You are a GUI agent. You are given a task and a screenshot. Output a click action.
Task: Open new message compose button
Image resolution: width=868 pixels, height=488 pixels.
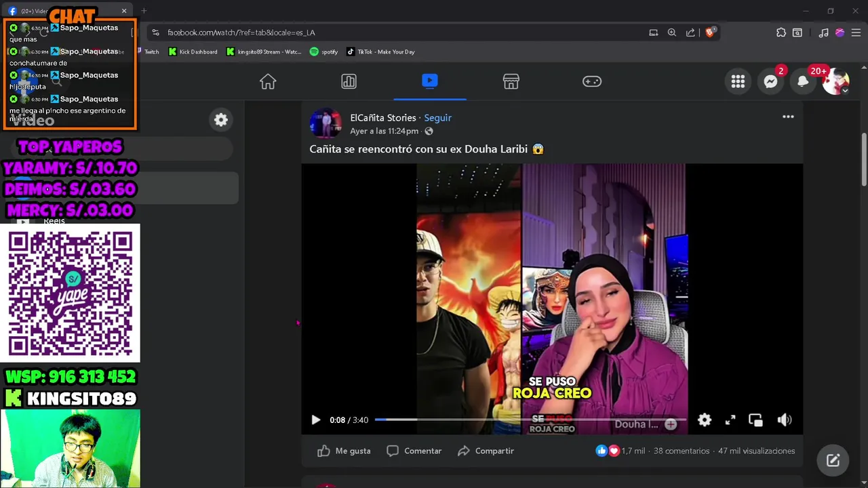[x=833, y=461]
